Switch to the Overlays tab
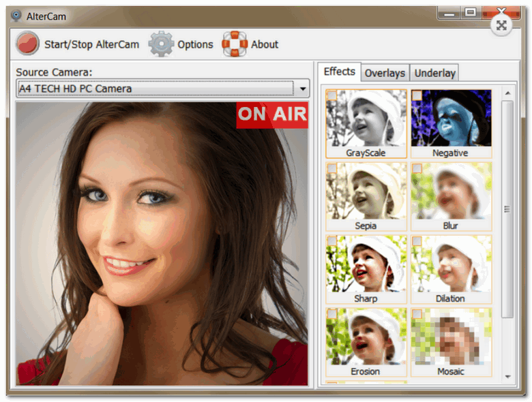532x402 pixels. pyautogui.click(x=385, y=73)
